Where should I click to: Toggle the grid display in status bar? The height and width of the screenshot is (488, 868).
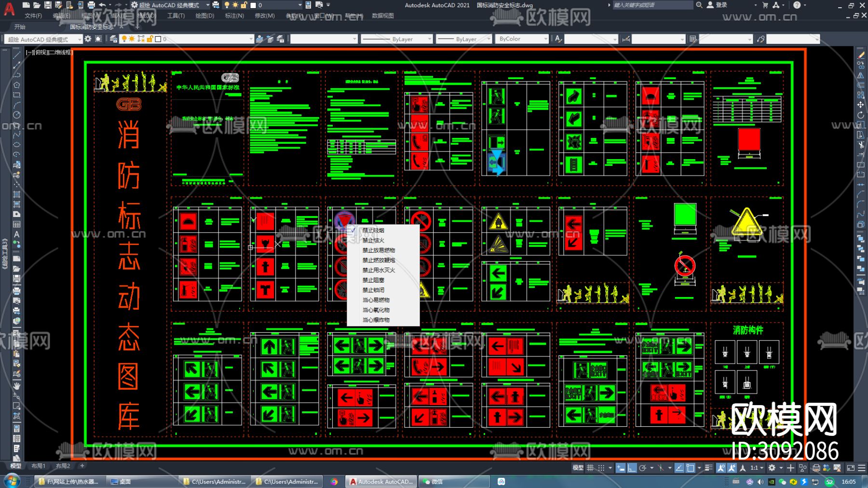click(590, 468)
